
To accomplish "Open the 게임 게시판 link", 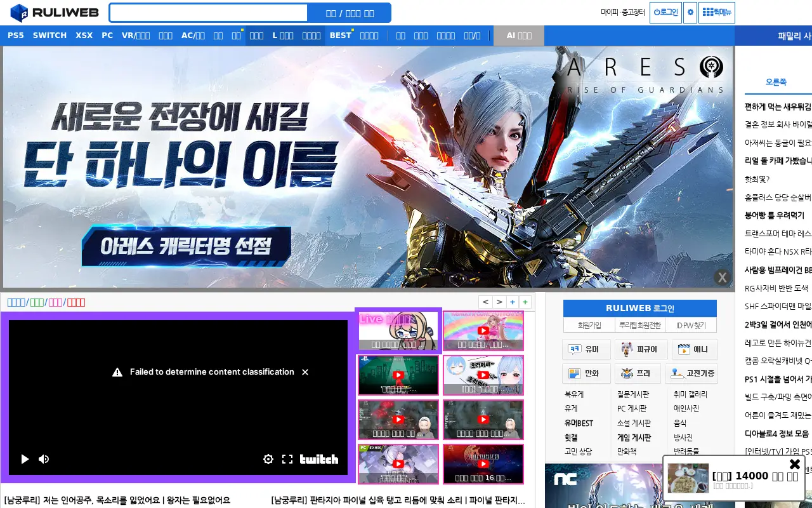I will (x=634, y=438).
